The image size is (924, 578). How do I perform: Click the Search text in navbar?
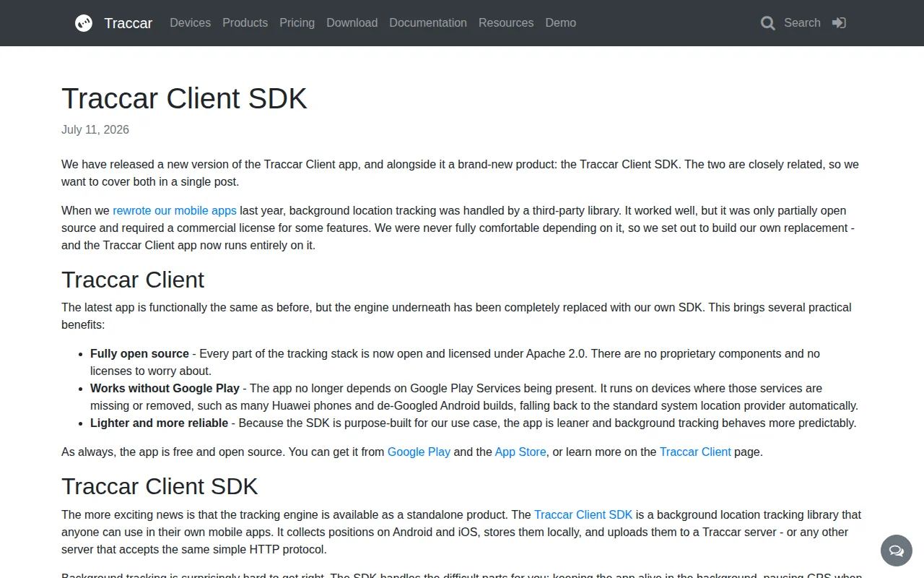pos(802,23)
